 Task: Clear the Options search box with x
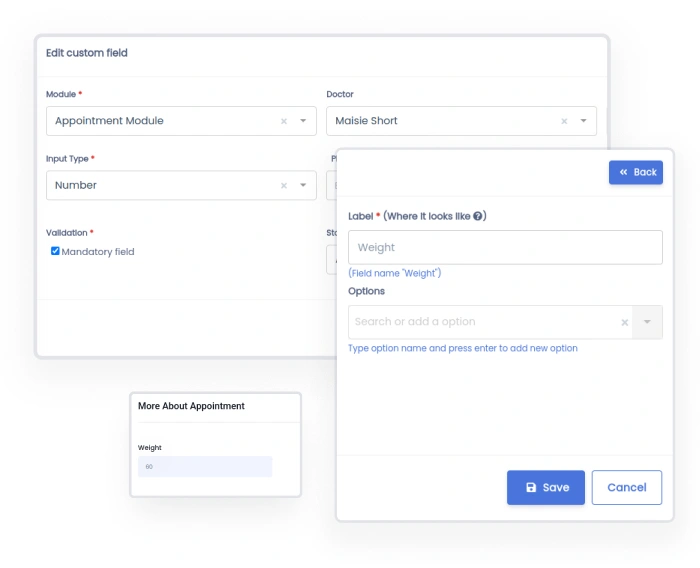[x=625, y=322]
